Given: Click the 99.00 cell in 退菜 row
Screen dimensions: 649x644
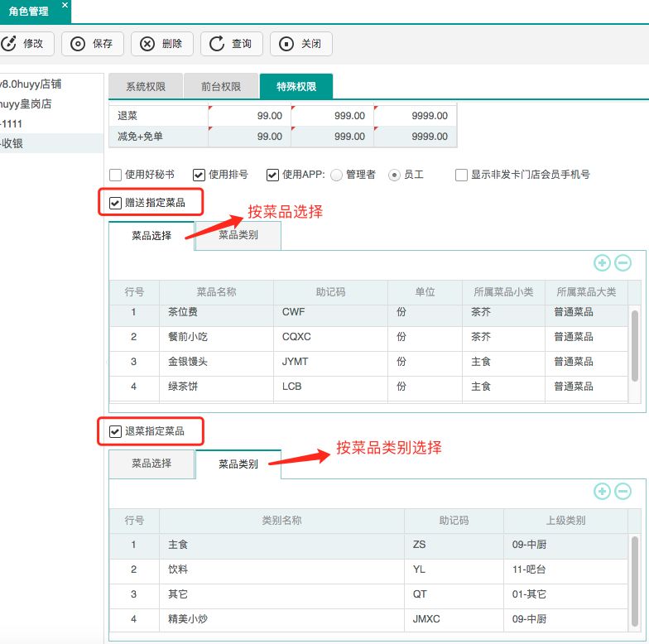Looking at the screenshot, I should click(x=250, y=116).
